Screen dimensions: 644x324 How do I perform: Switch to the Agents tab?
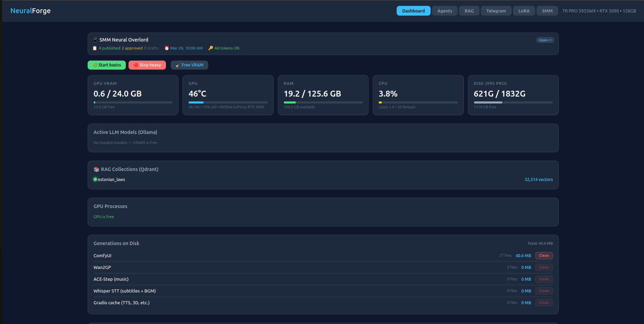(x=444, y=11)
